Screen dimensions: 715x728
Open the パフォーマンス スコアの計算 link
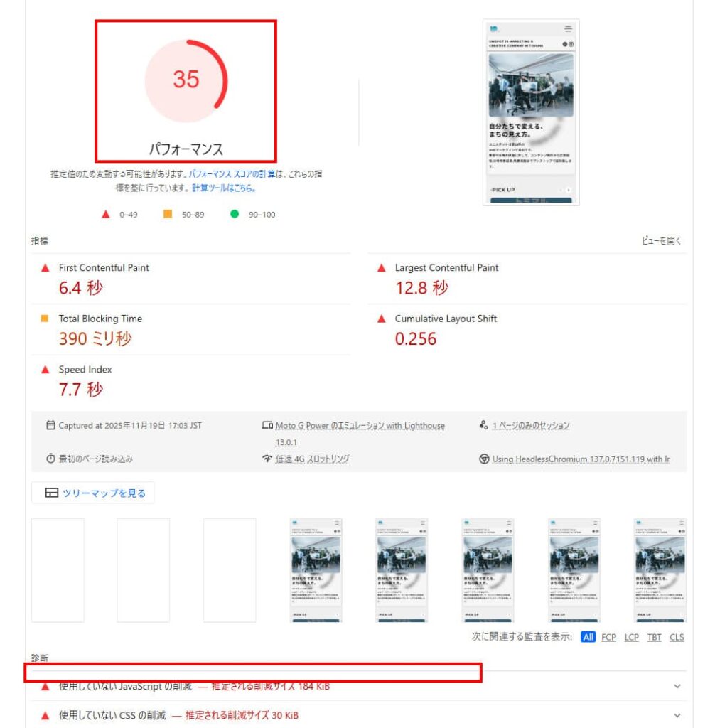point(232,174)
